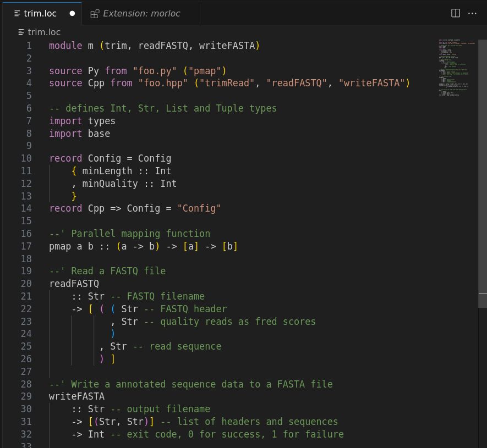Click the file icon on the trim.loc tab
Screen dimensions: 487x448
click(18, 14)
